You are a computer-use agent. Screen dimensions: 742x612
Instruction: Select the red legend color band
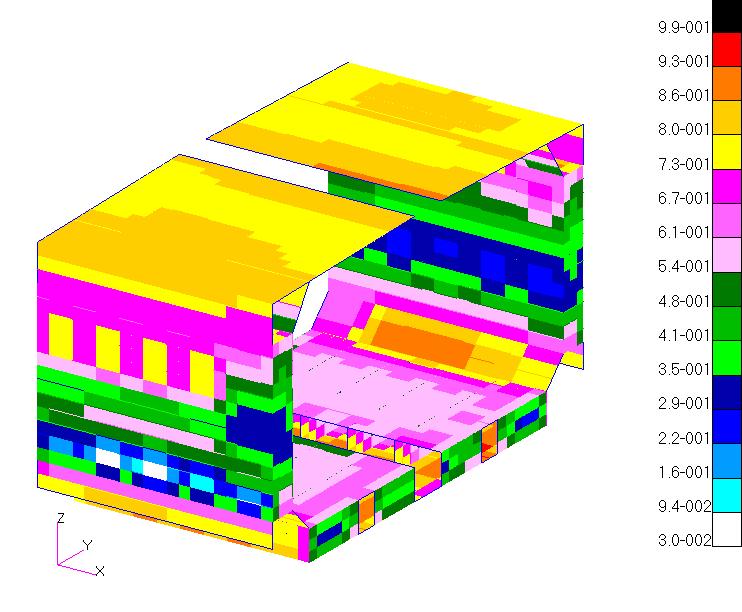click(x=727, y=45)
